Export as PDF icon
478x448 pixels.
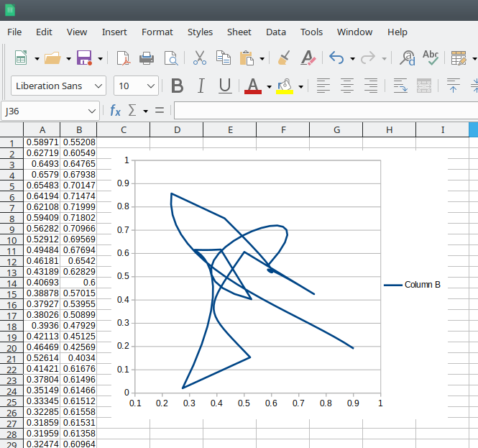coord(123,58)
